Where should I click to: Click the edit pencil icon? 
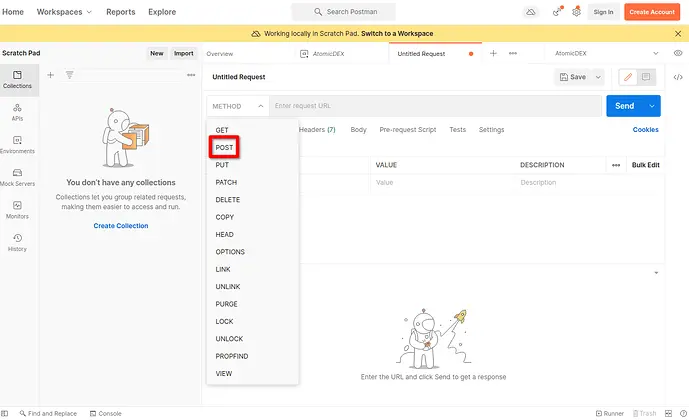627,77
